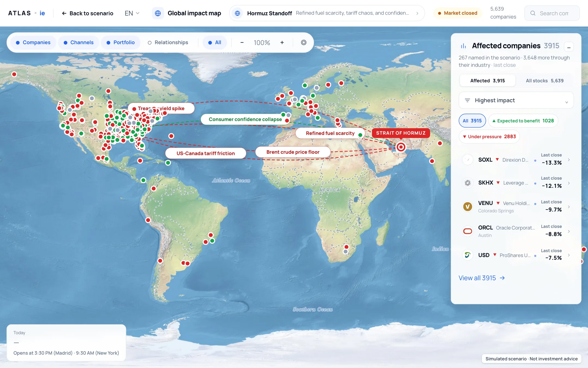The image size is (588, 368).
Task: Click the Refined fuel scarcity map label
Action: coord(330,133)
